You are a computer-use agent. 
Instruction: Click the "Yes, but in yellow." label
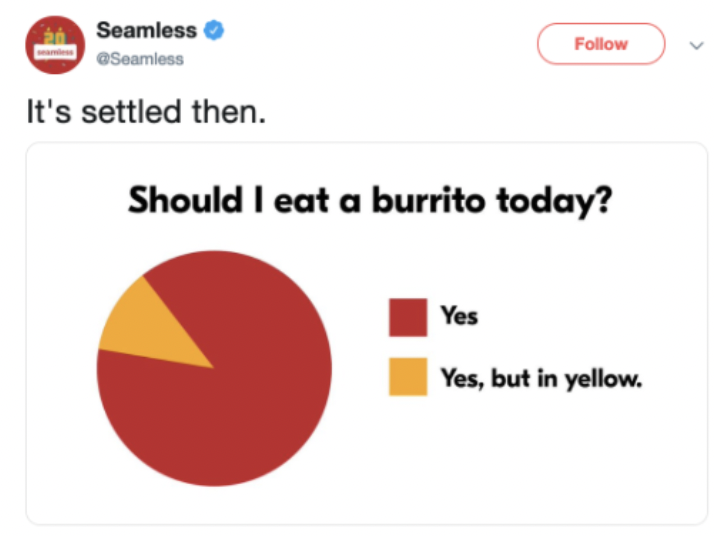coord(541,378)
